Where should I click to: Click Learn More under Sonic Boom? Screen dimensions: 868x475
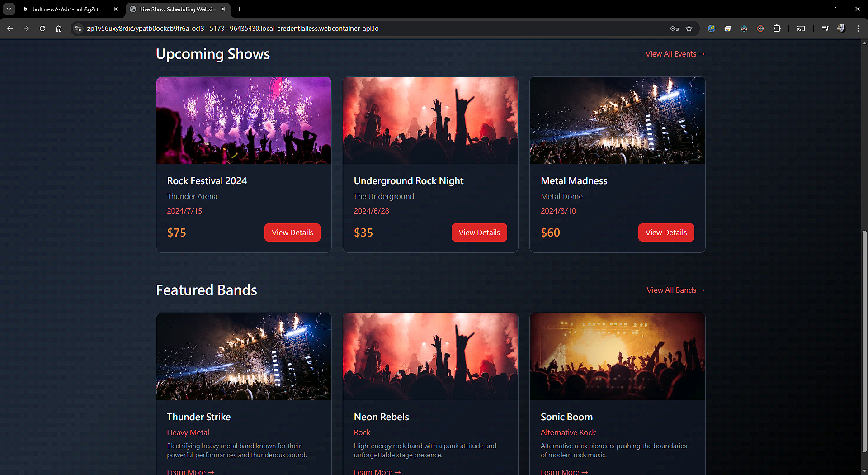[x=564, y=471]
